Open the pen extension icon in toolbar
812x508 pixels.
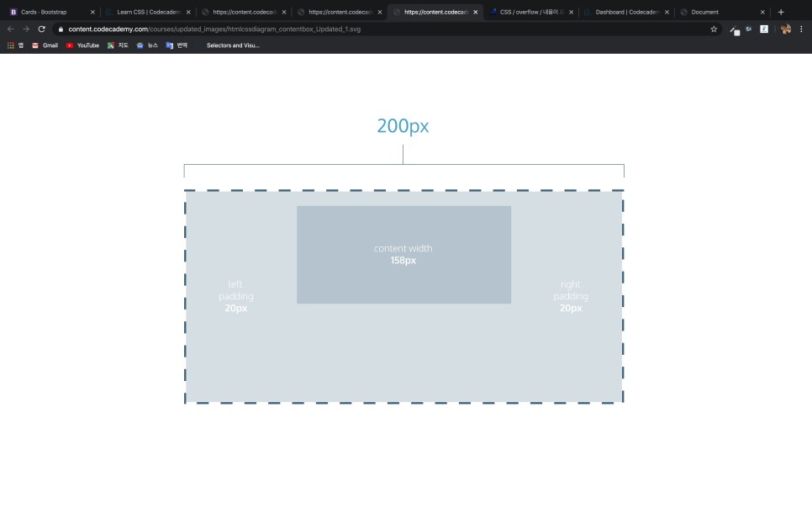click(735, 30)
